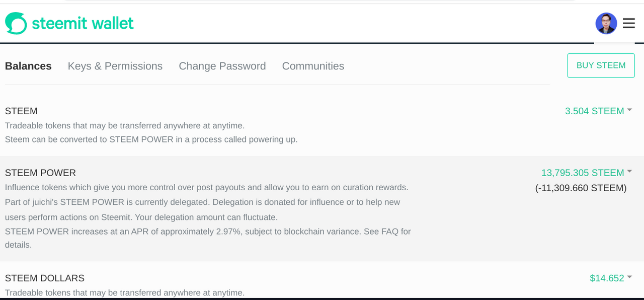
Task: Open the Communities tab
Action: click(x=313, y=66)
